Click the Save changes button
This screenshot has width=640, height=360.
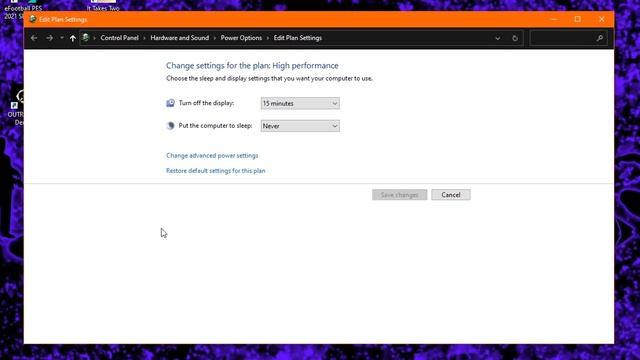pyautogui.click(x=400, y=195)
